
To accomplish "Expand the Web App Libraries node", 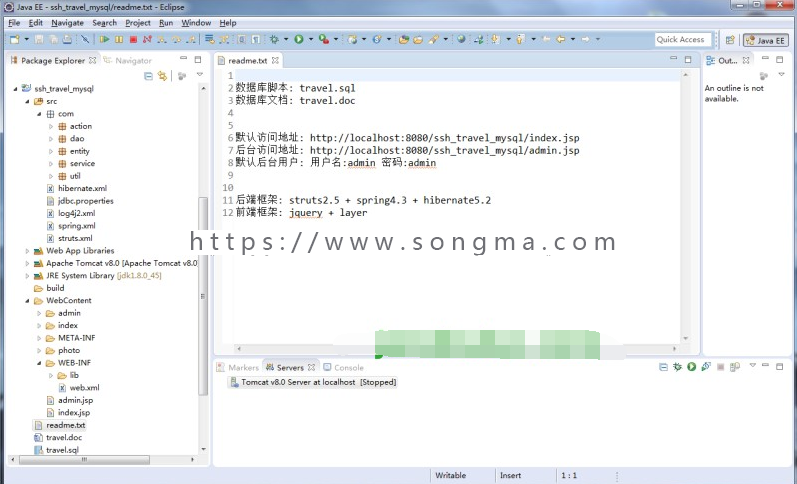I will pos(27,251).
